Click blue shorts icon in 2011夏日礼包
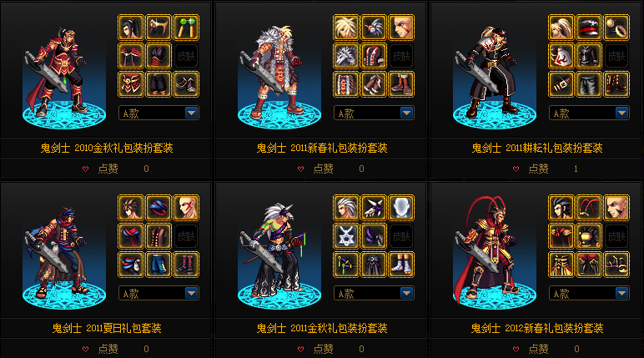The width and height of the screenshot is (644, 358). 158,265
